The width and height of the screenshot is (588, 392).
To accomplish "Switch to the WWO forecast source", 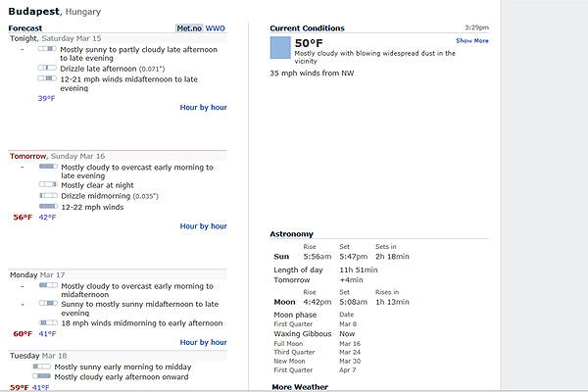I will [215, 28].
